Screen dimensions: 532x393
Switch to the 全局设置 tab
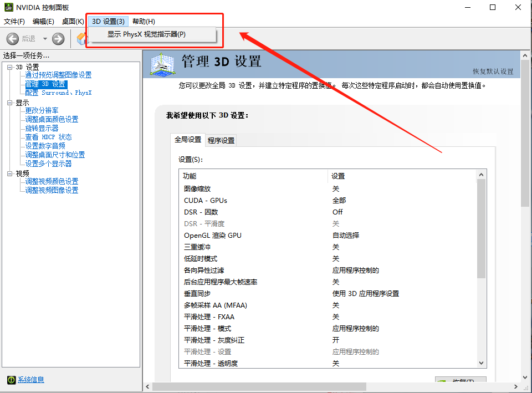point(188,140)
